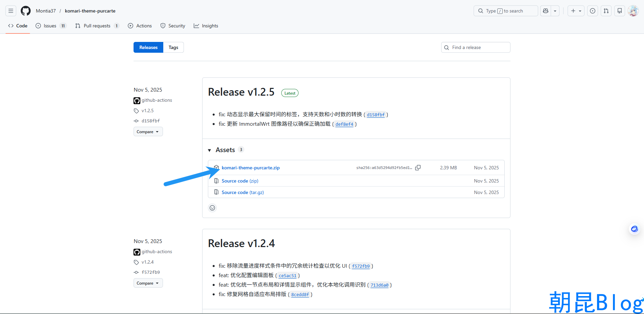Screen dimensions: 644x314
Task: Open the user avatar menu
Action: coord(633,11)
